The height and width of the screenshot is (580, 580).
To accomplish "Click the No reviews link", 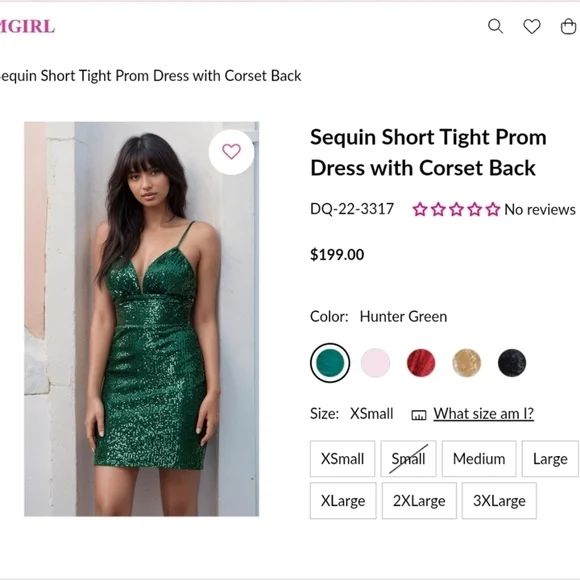I will (540, 209).
